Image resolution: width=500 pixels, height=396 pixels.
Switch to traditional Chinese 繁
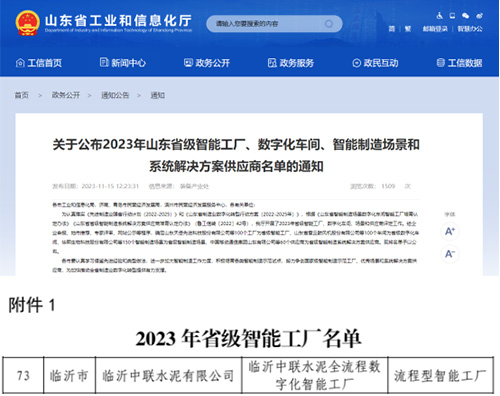408,29
